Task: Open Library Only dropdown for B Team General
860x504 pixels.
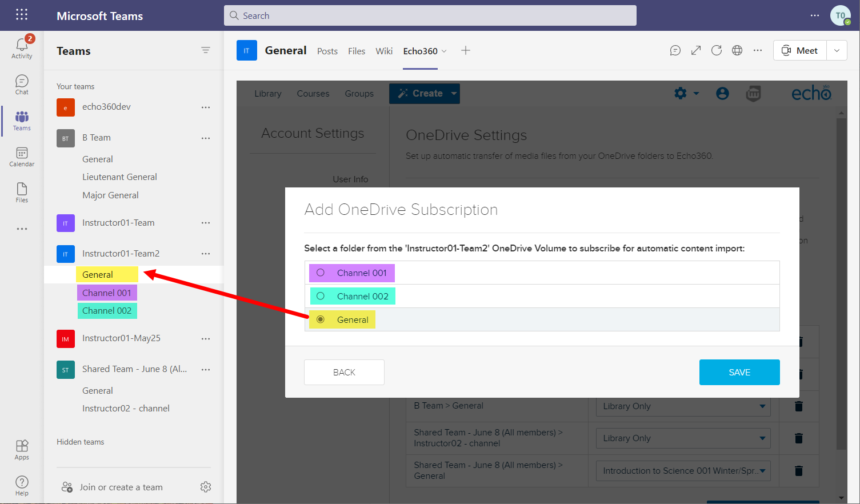Action: [x=683, y=406]
